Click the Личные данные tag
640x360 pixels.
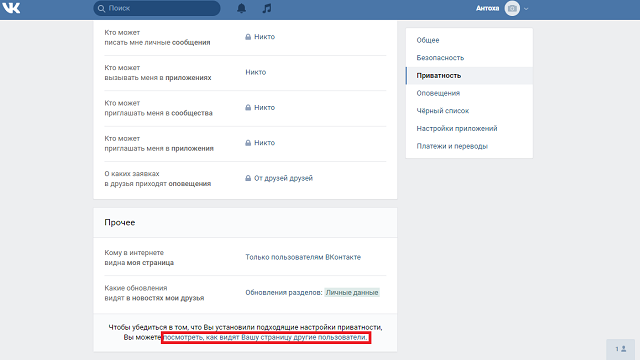coord(352,292)
